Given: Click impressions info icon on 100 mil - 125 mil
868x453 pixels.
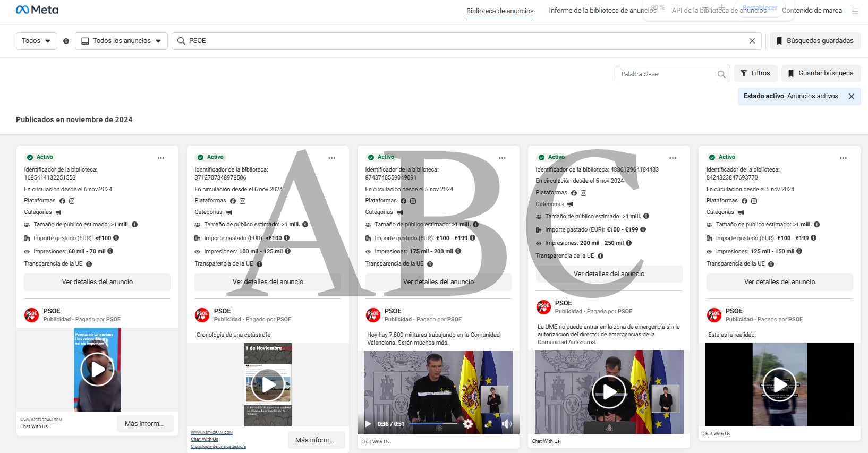Looking at the screenshot, I should pos(287,251).
